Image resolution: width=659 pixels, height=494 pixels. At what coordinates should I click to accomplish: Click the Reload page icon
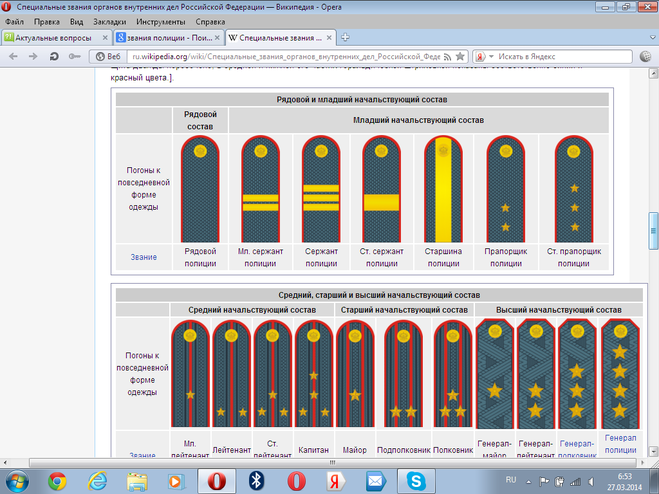point(52,57)
